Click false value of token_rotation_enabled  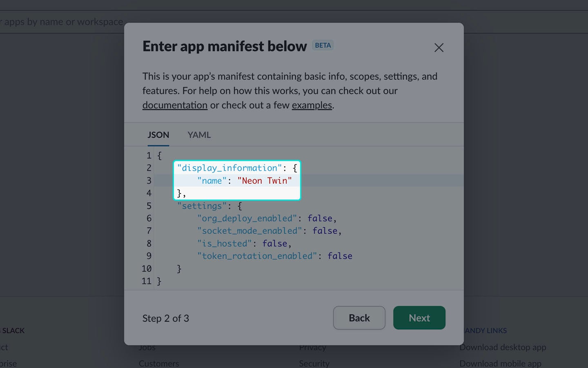point(339,256)
